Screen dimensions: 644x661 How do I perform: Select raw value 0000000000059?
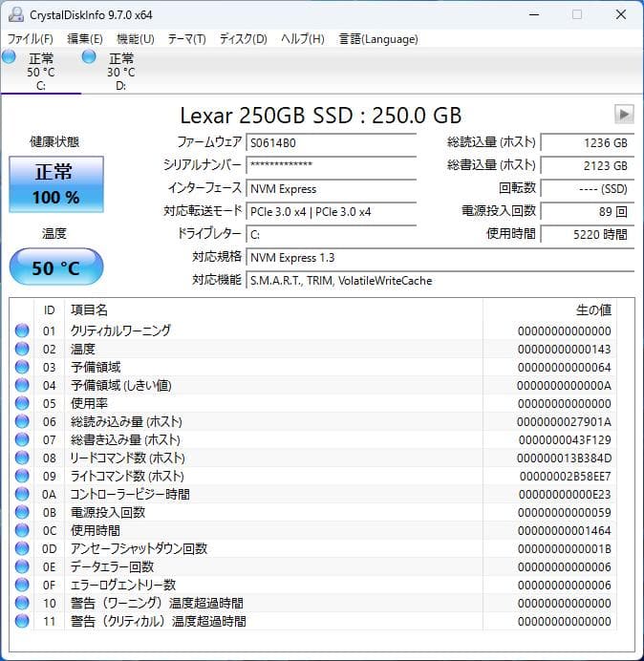[x=565, y=512]
